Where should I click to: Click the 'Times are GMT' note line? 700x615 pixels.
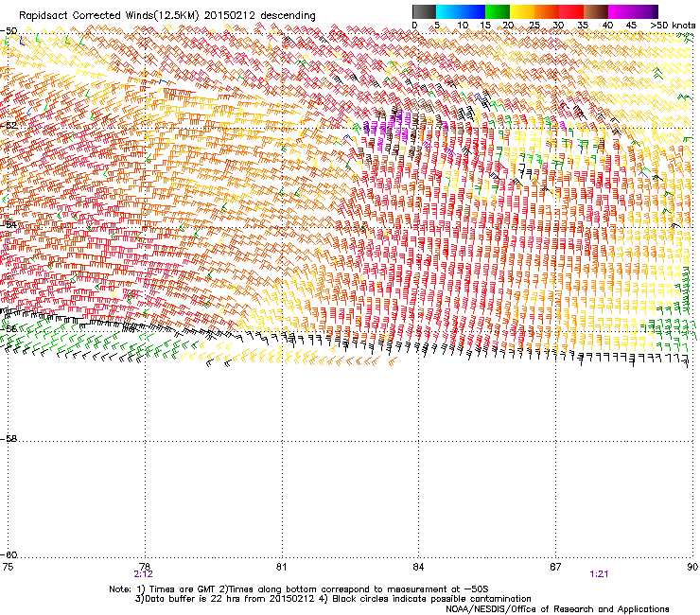pos(299,589)
